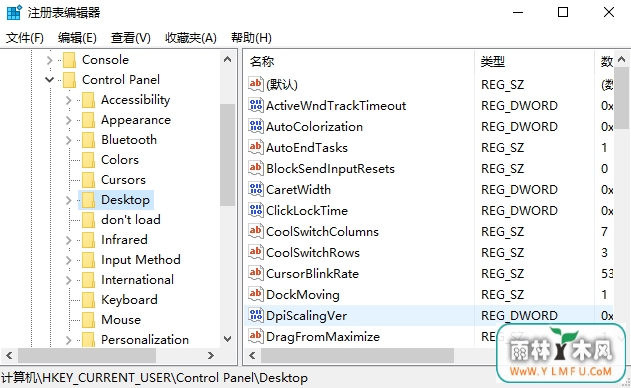Expand the Accessibility key
This screenshot has width=631, height=388.
pyautogui.click(x=68, y=100)
